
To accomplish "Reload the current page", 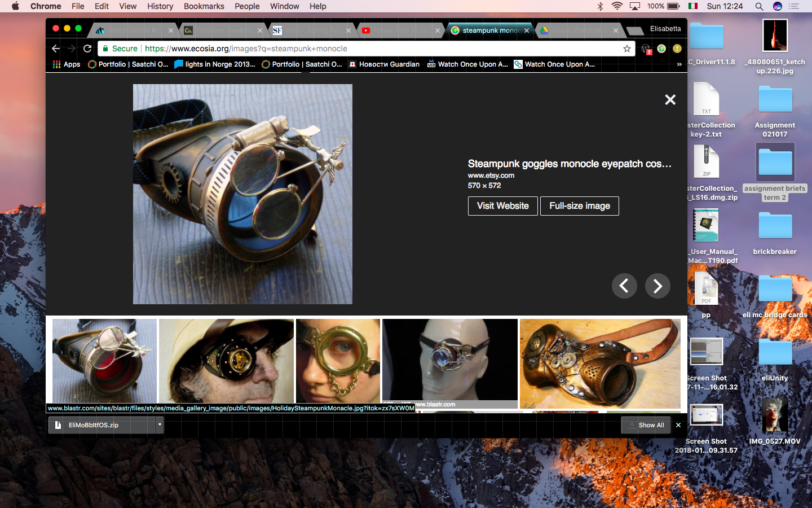I will (x=87, y=49).
